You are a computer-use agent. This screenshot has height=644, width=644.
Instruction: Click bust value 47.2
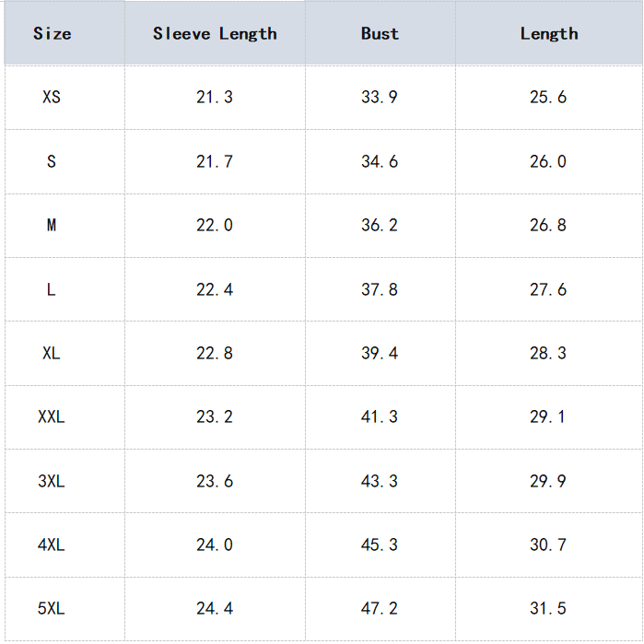pyautogui.click(x=380, y=608)
